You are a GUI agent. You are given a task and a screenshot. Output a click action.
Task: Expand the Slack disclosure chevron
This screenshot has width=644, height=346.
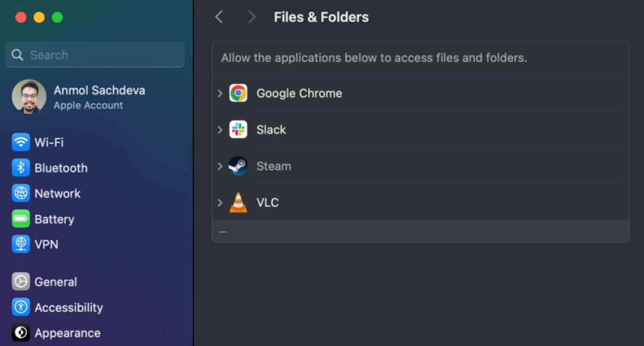click(x=220, y=129)
